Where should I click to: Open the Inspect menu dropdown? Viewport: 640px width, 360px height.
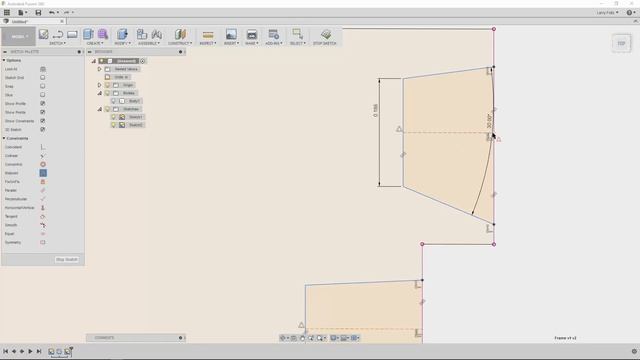(208, 43)
